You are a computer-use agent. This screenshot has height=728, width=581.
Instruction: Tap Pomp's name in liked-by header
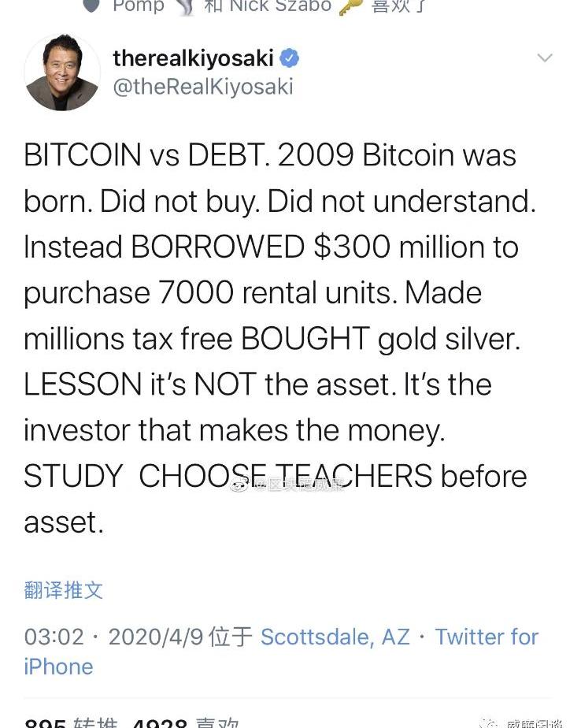point(139,6)
